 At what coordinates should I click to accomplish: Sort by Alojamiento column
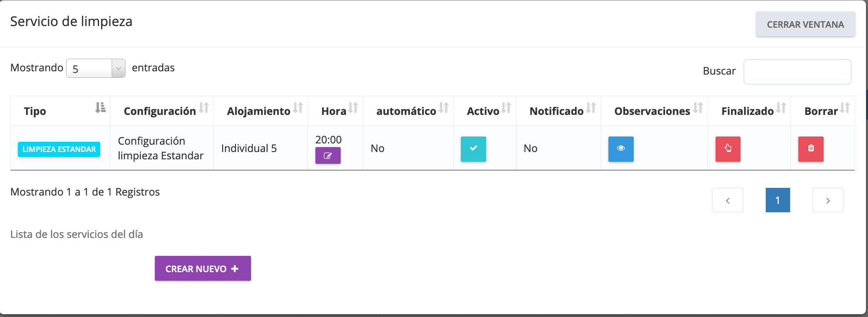pyautogui.click(x=260, y=111)
